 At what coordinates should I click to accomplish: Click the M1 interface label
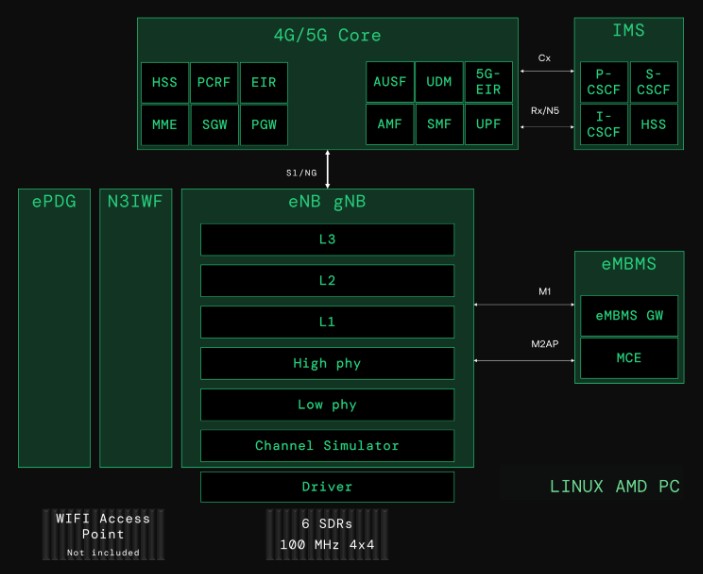(544, 291)
